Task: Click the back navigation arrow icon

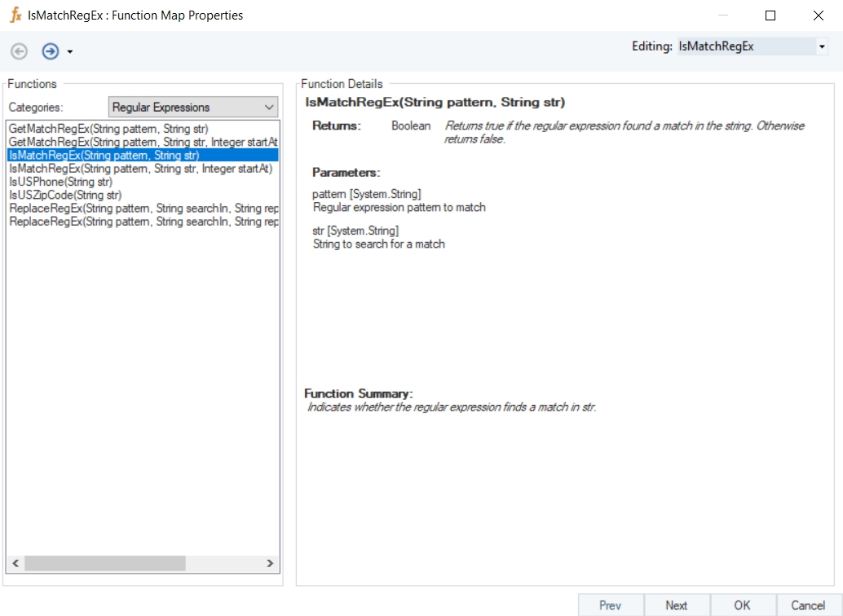Action: coord(19,51)
